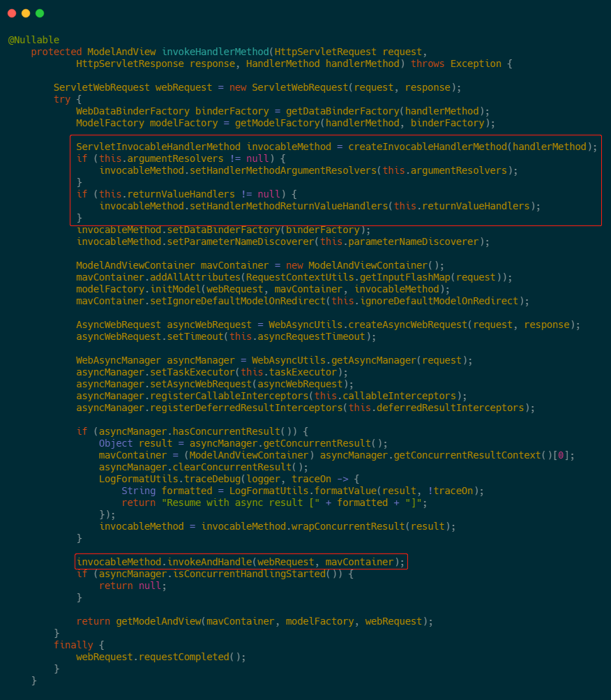Click the 'try' keyword
The image size is (611, 700).
(62, 99)
